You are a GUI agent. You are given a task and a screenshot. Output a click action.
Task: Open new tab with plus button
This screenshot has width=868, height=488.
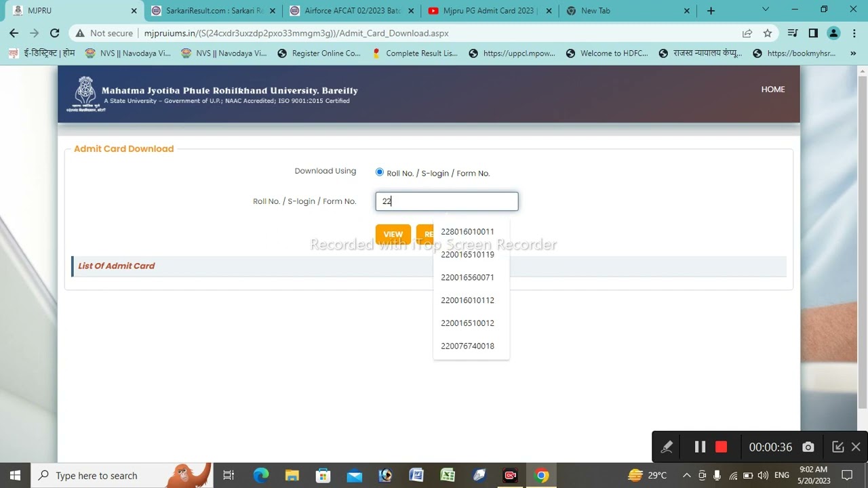(711, 11)
